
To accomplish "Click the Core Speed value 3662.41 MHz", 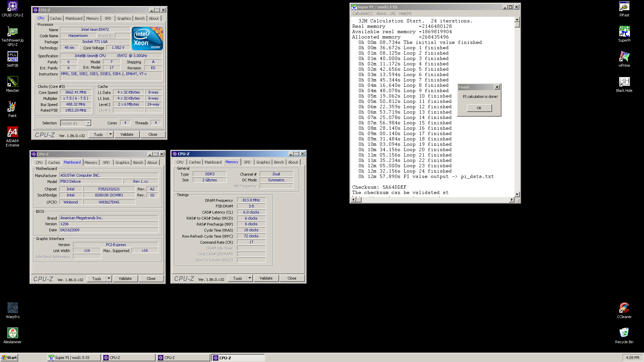I will click(76, 92).
